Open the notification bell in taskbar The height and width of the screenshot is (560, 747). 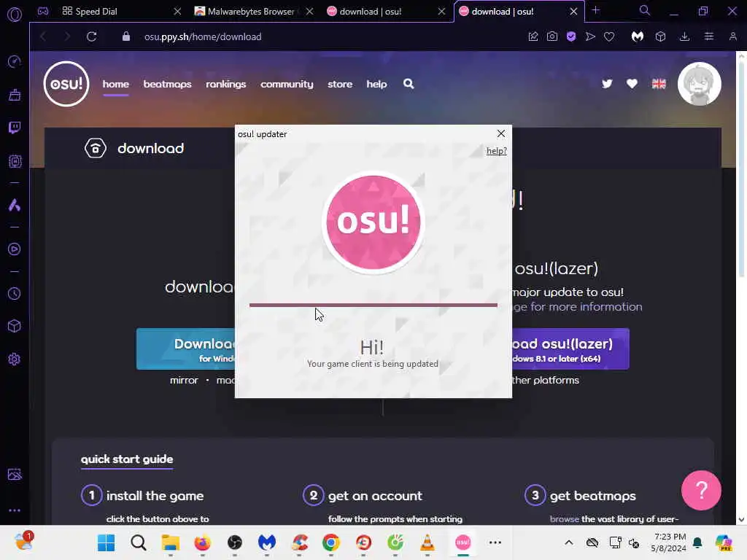coord(697,542)
